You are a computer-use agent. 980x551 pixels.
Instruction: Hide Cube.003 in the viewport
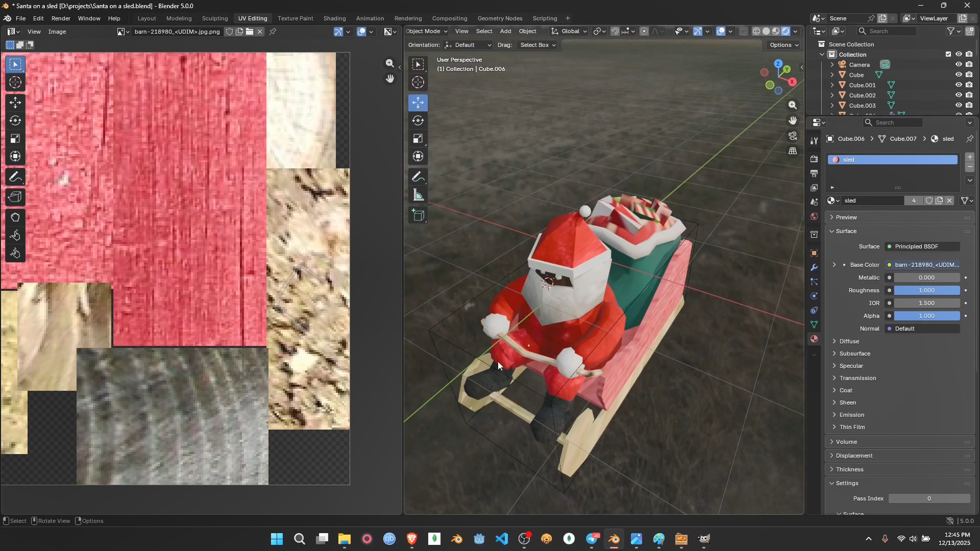click(959, 106)
